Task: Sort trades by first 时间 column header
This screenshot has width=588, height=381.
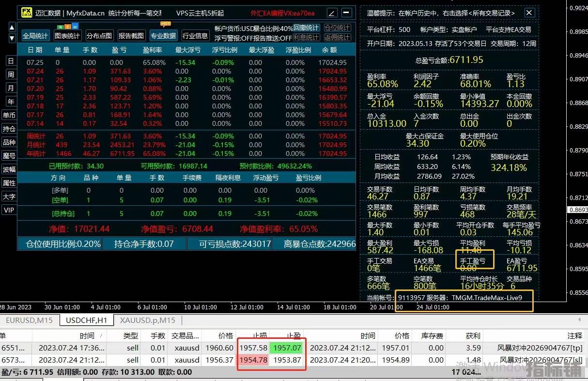Action: click(x=87, y=335)
